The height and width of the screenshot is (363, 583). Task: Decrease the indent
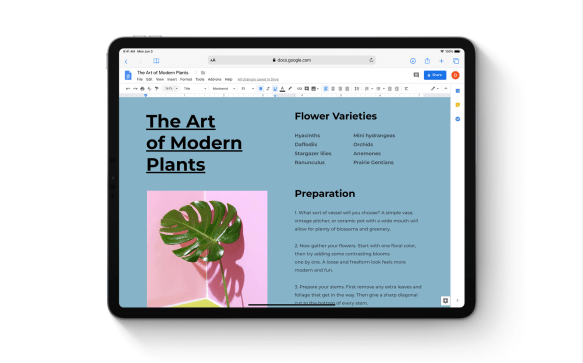[x=390, y=89]
